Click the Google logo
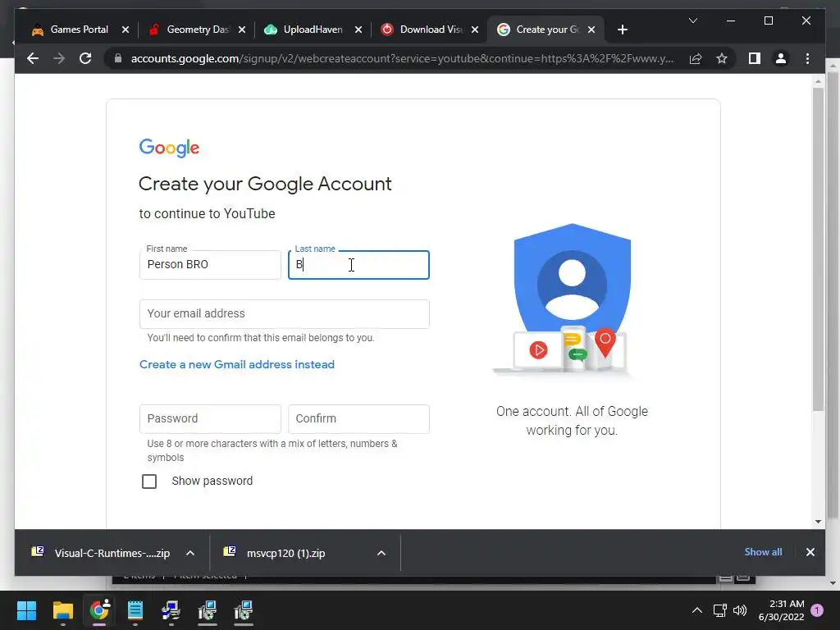The width and height of the screenshot is (840, 630). [169, 148]
